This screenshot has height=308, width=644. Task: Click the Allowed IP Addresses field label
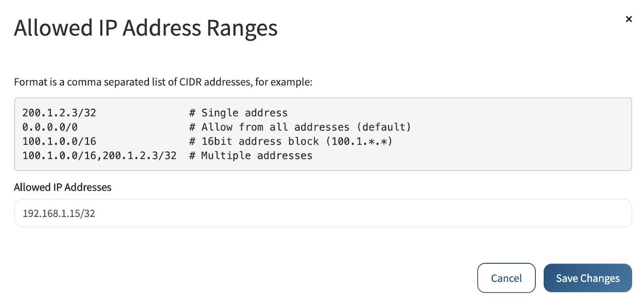point(62,187)
